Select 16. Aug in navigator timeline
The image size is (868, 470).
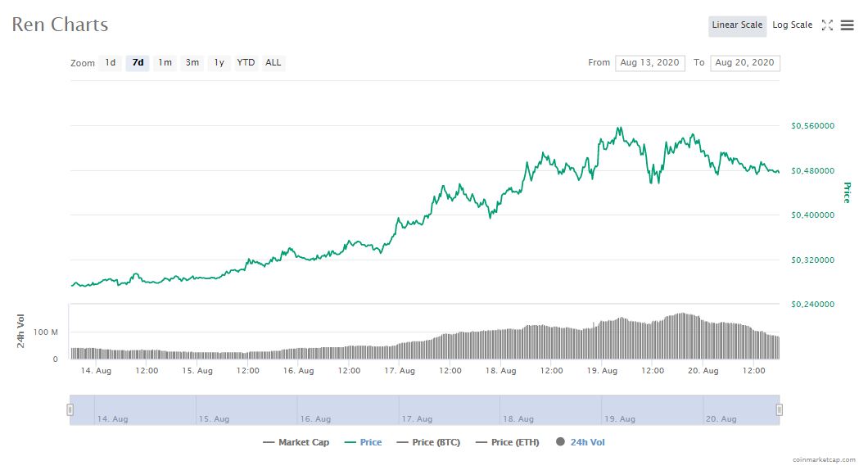[x=315, y=419]
